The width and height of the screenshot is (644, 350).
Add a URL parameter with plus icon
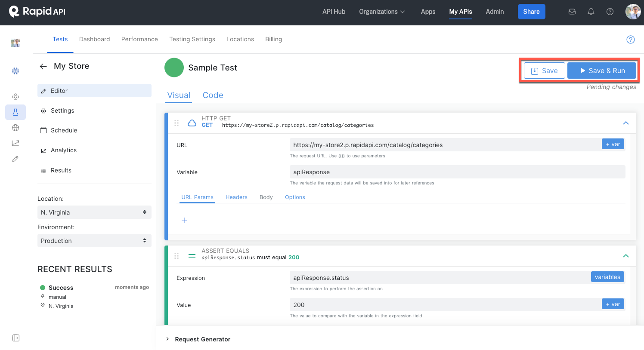[184, 220]
